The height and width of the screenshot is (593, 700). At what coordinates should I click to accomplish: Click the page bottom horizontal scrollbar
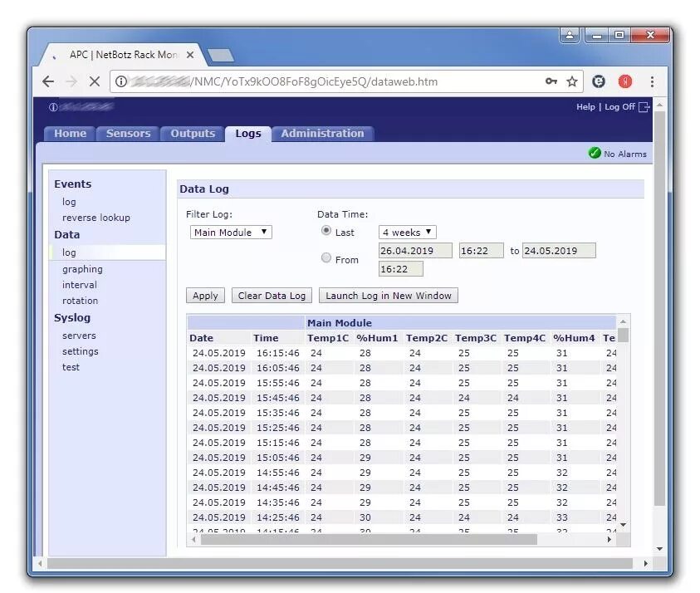[340, 564]
